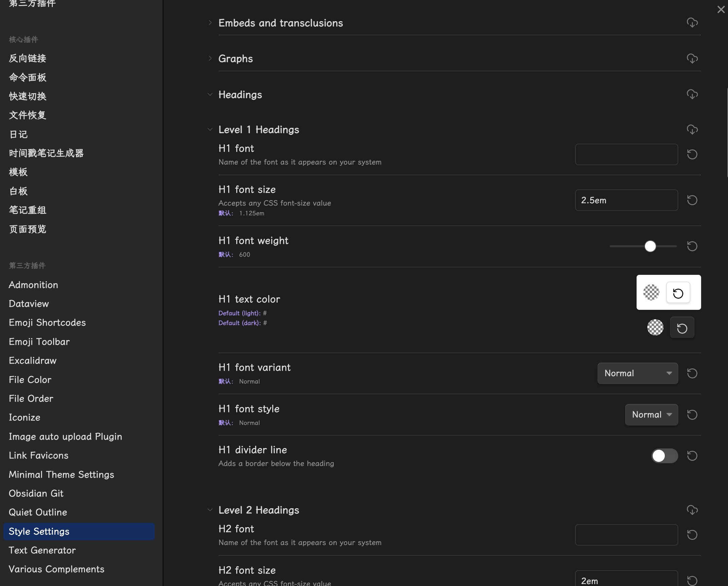
Task: Click the import icon beside Graphs section
Action: click(692, 59)
